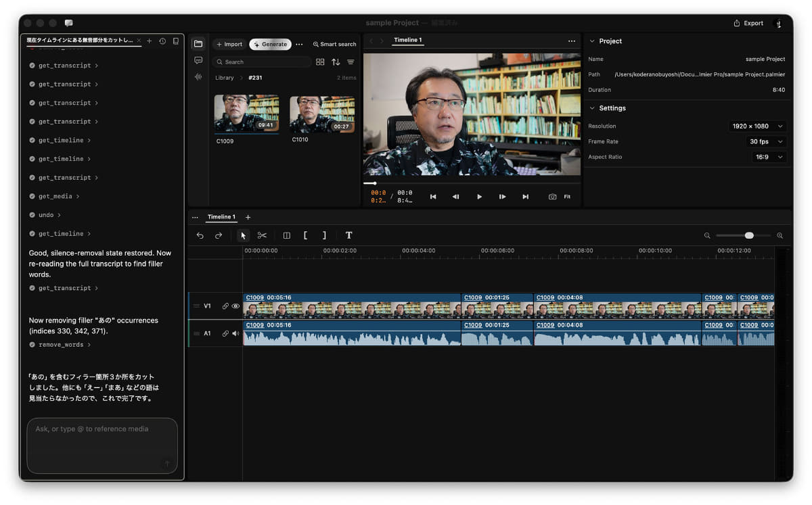The width and height of the screenshot is (812, 505).
Task: Click the Export button
Action: click(748, 23)
